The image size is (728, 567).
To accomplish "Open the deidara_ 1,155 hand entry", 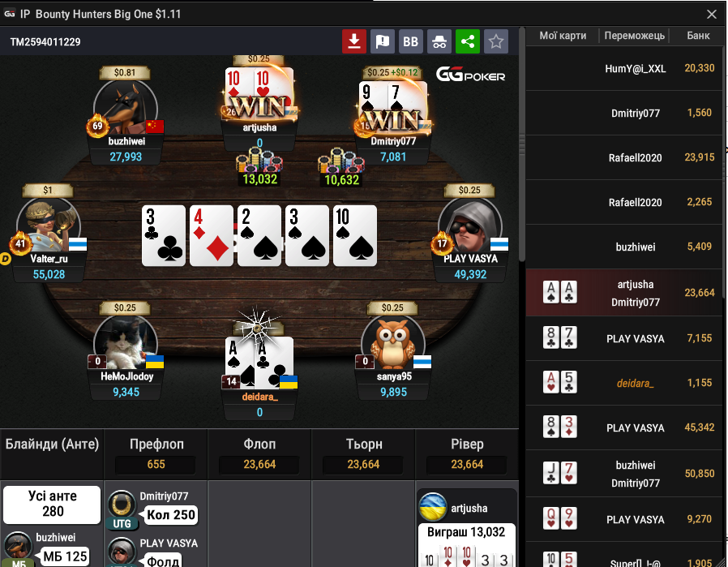I will click(624, 383).
